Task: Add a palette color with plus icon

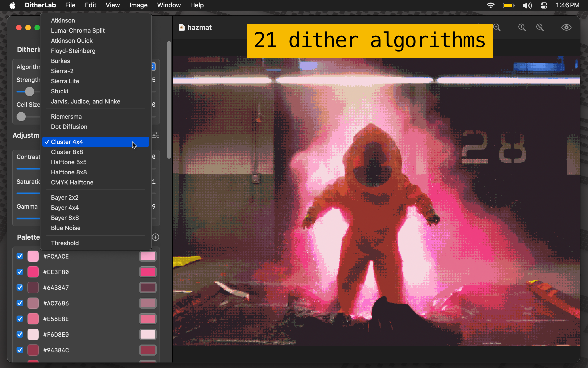Action: (155, 237)
